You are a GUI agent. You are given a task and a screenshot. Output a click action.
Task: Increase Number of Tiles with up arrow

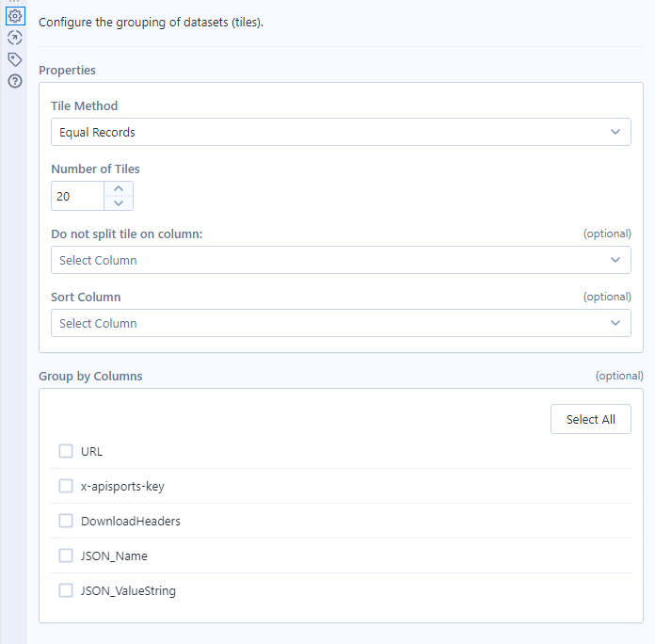(119, 188)
